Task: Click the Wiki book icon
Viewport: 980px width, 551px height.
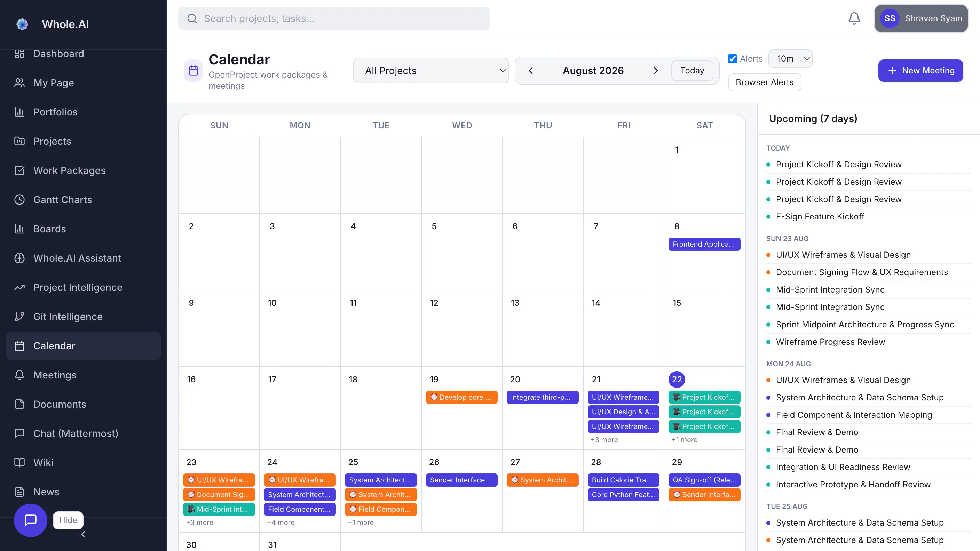Action: pyautogui.click(x=19, y=463)
